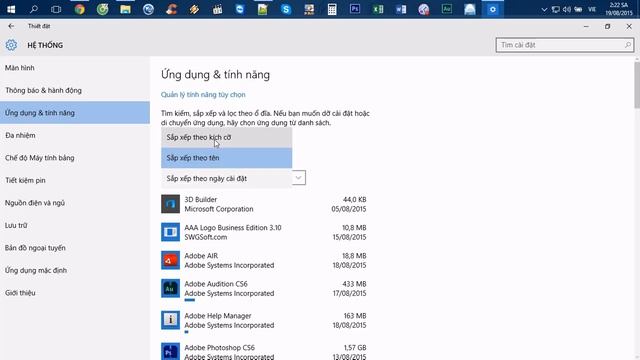Select AAA Logo Business Edition 3.10
Viewport: 640px width, 360px height.
coord(264,232)
